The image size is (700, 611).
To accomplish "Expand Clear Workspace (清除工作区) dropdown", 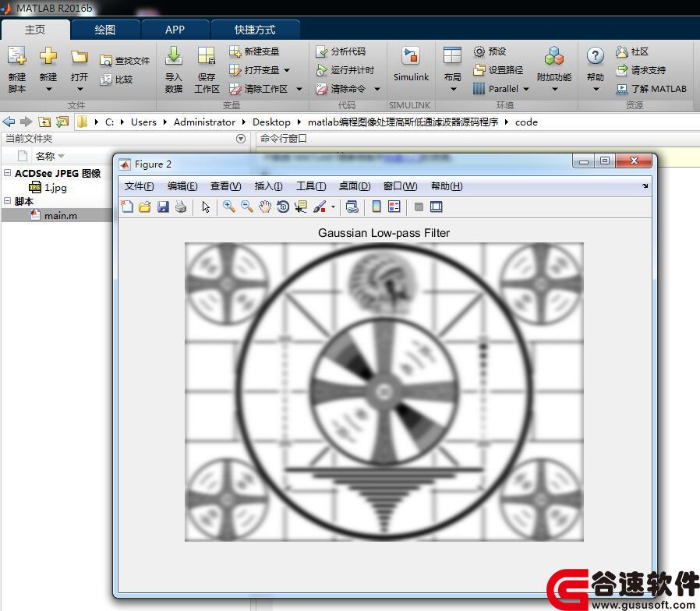I will (299, 90).
